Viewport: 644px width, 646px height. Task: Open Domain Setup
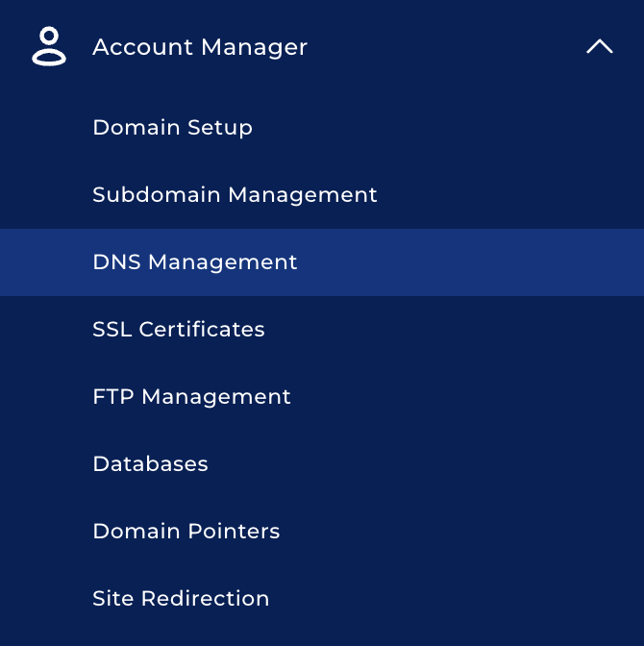pyautogui.click(x=172, y=127)
